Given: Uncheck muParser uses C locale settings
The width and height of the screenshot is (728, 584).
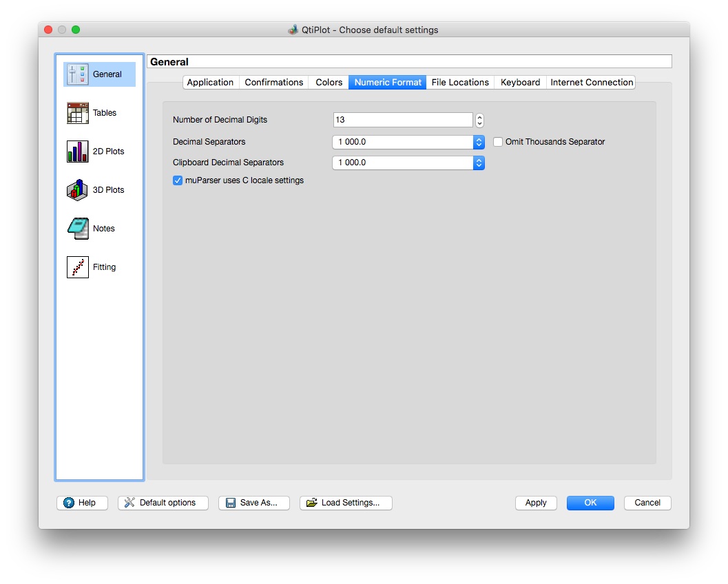Looking at the screenshot, I should point(178,180).
